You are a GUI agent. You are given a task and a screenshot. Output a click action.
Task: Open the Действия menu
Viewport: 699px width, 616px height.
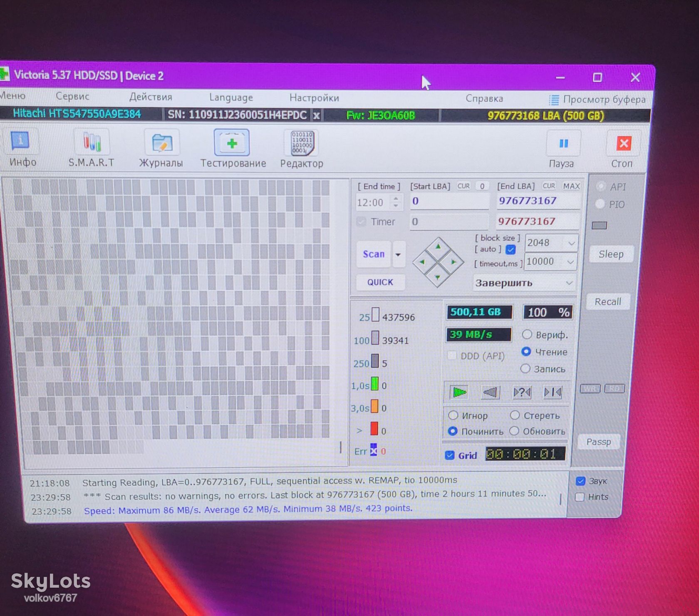point(150,97)
